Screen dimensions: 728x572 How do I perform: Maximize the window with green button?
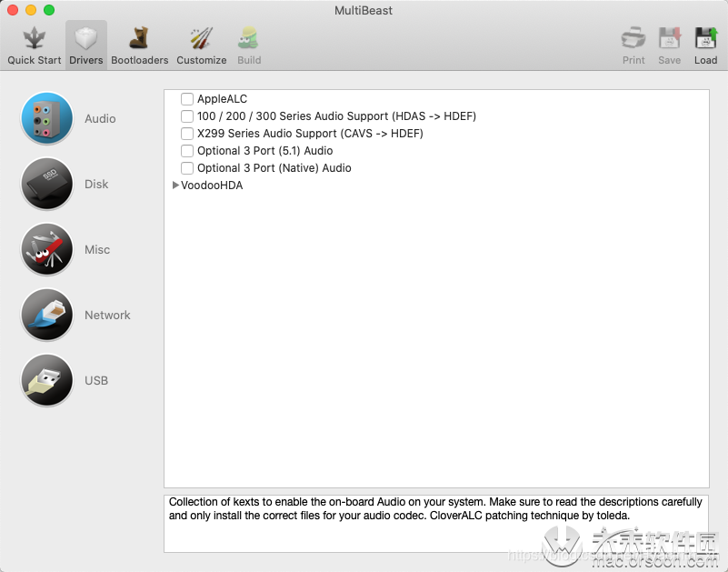pyautogui.click(x=49, y=10)
